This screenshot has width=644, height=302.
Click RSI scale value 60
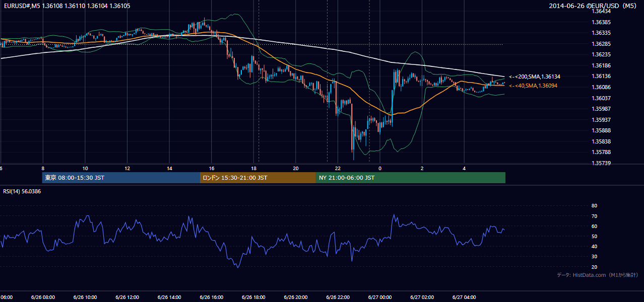click(594, 226)
